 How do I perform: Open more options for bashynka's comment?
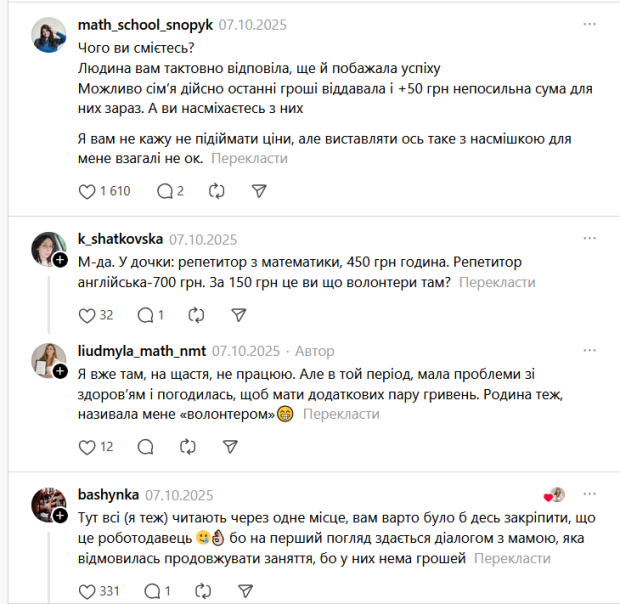tap(590, 494)
